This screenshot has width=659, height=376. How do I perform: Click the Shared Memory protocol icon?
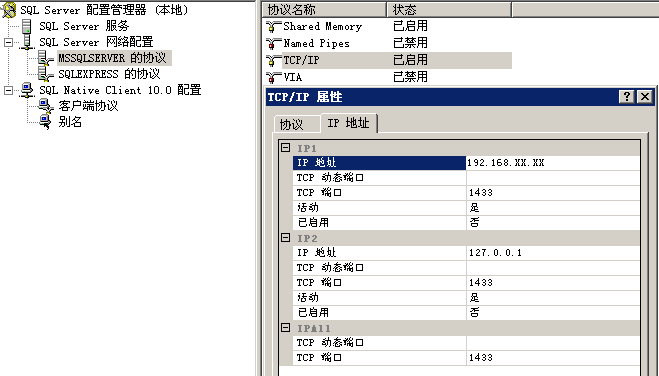(x=273, y=26)
